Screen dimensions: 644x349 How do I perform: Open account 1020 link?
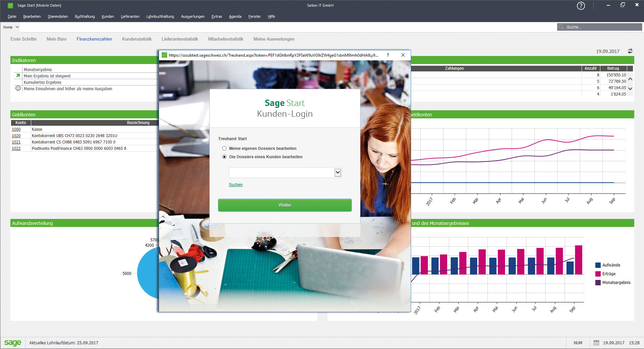[16, 136]
